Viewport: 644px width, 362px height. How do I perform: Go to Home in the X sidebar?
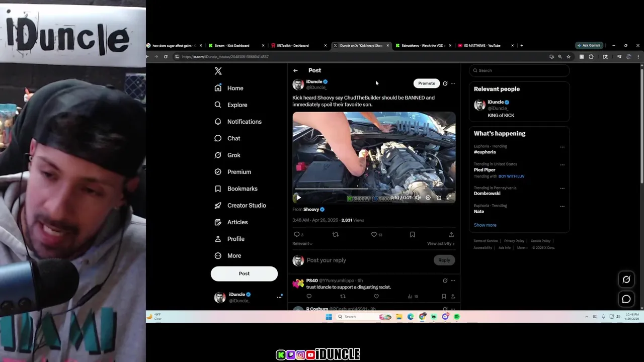pos(229,88)
